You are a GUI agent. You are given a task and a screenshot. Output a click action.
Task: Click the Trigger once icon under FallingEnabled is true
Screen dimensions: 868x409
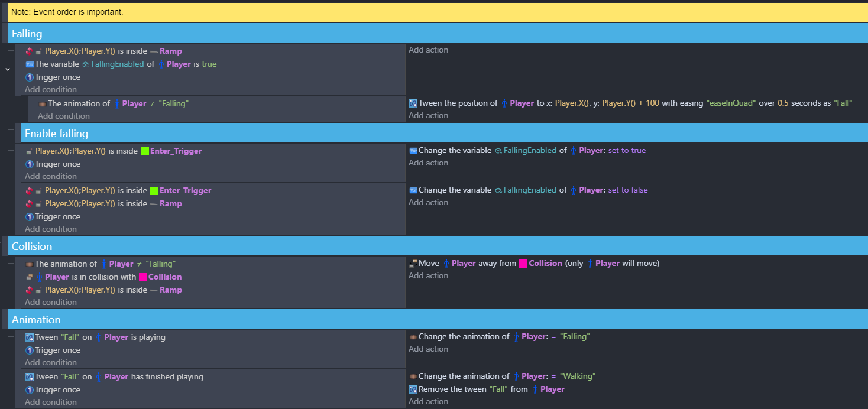point(30,77)
